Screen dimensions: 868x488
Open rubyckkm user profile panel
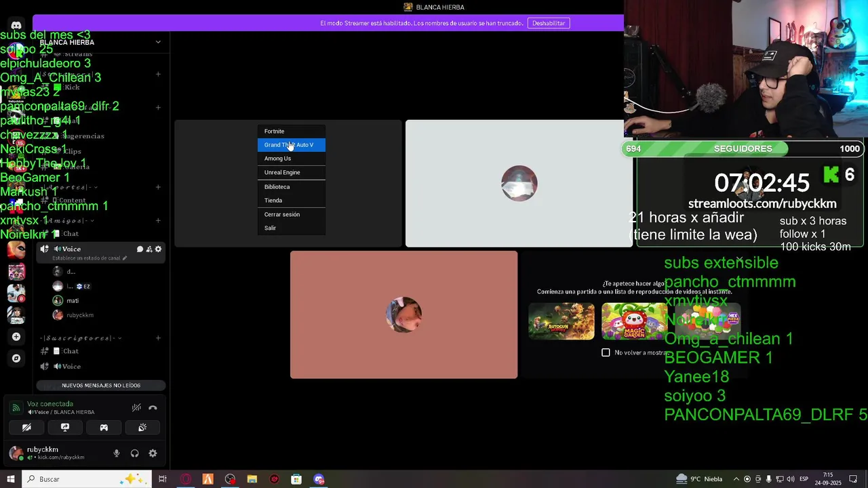click(x=56, y=453)
